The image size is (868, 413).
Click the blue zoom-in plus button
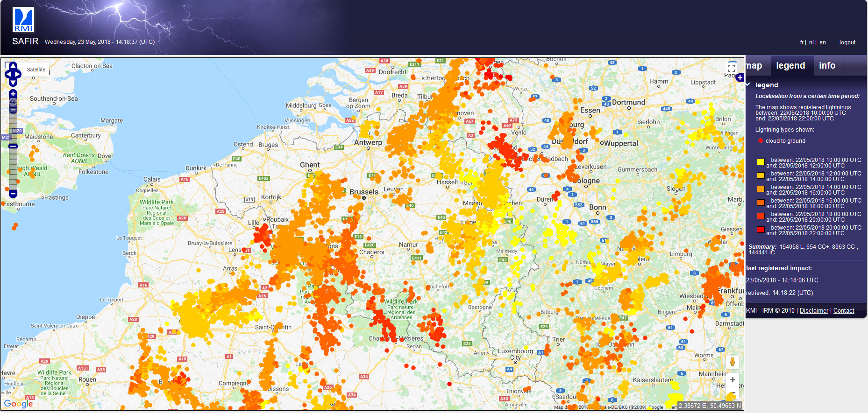point(13,94)
